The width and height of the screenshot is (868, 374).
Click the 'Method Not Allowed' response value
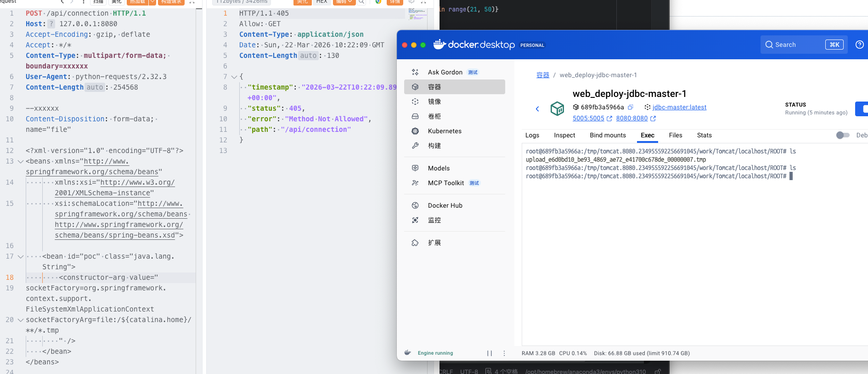click(x=326, y=119)
